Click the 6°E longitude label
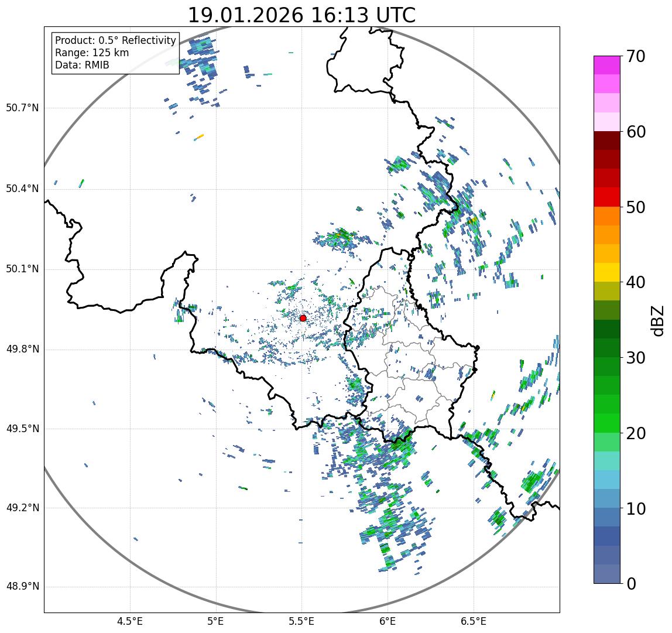The image size is (672, 633). point(388,621)
